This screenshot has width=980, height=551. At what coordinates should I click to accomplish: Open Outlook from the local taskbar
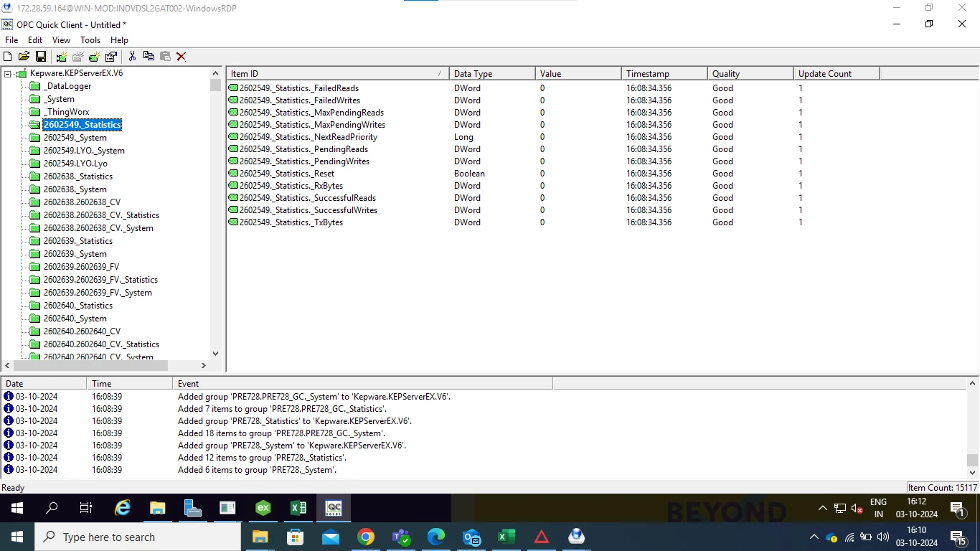471,537
